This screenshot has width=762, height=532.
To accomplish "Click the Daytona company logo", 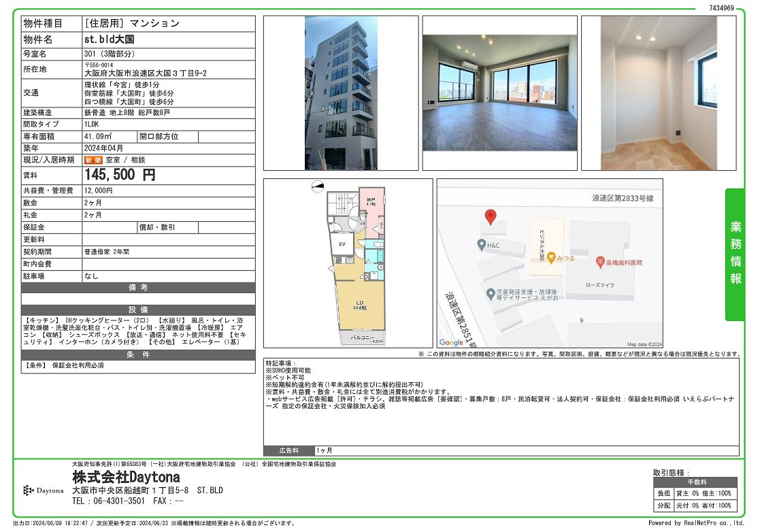I will (x=44, y=491).
